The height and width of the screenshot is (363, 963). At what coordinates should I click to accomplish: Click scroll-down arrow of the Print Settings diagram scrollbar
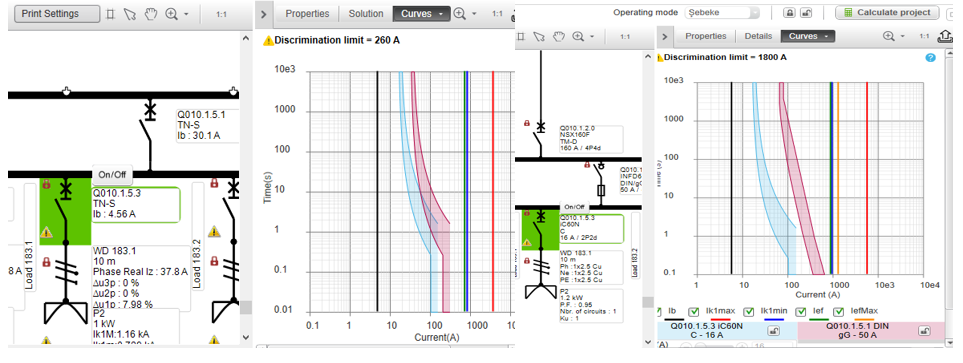(246, 337)
